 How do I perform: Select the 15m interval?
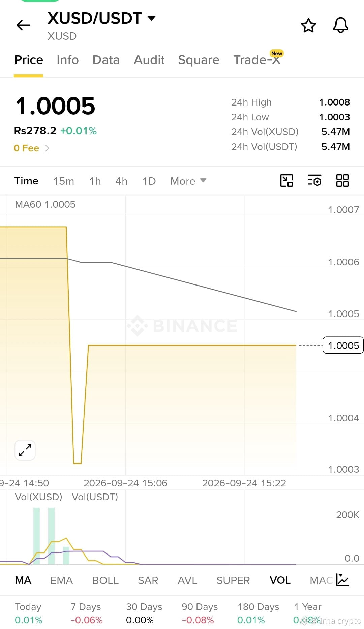coord(64,181)
